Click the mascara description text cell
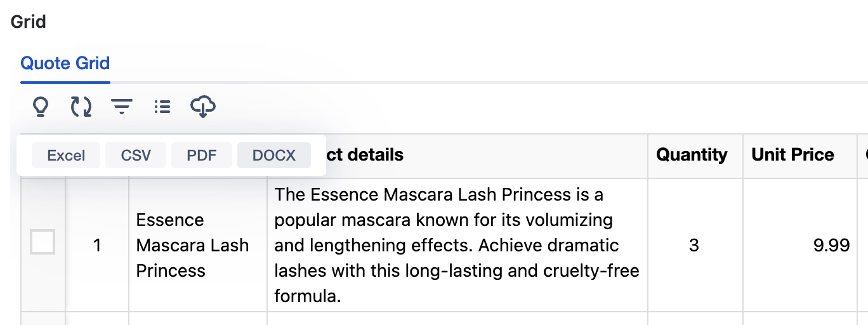 pyautogui.click(x=457, y=245)
